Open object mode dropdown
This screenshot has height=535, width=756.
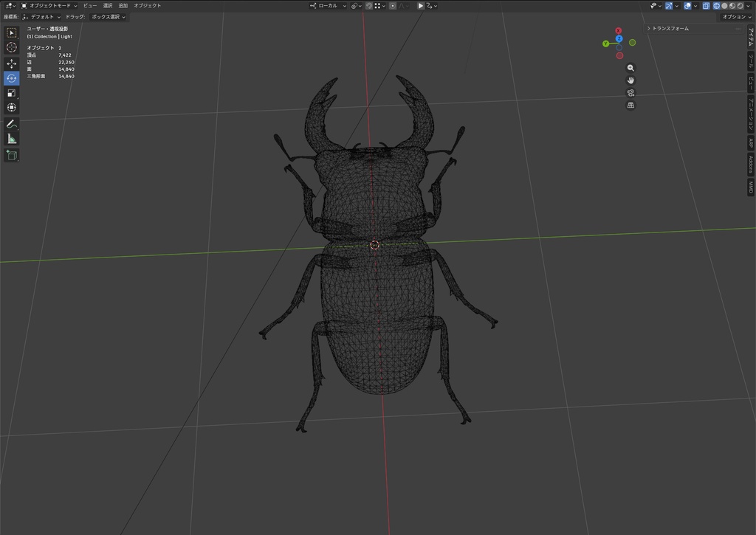point(49,6)
